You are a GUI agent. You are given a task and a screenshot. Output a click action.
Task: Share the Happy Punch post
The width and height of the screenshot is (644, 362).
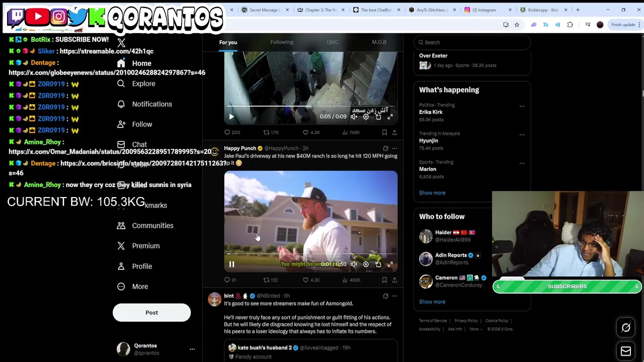(x=394, y=280)
